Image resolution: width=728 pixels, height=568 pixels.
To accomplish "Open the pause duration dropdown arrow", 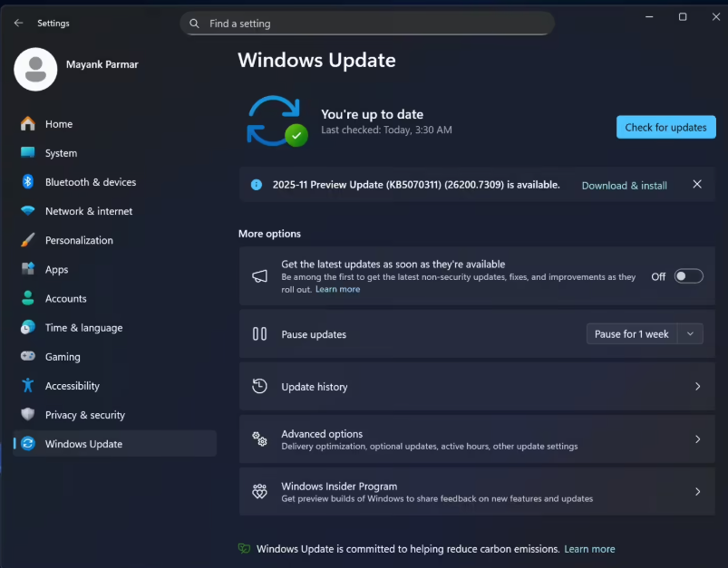I will click(x=690, y=334).
